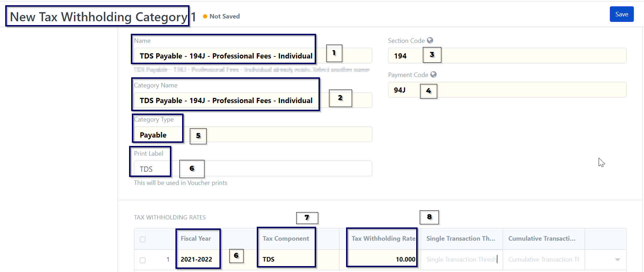Click the Payment Code field showing 94J
Image resolution: width=644 pixels, height=272 pixels.
(x=507, y=90)
